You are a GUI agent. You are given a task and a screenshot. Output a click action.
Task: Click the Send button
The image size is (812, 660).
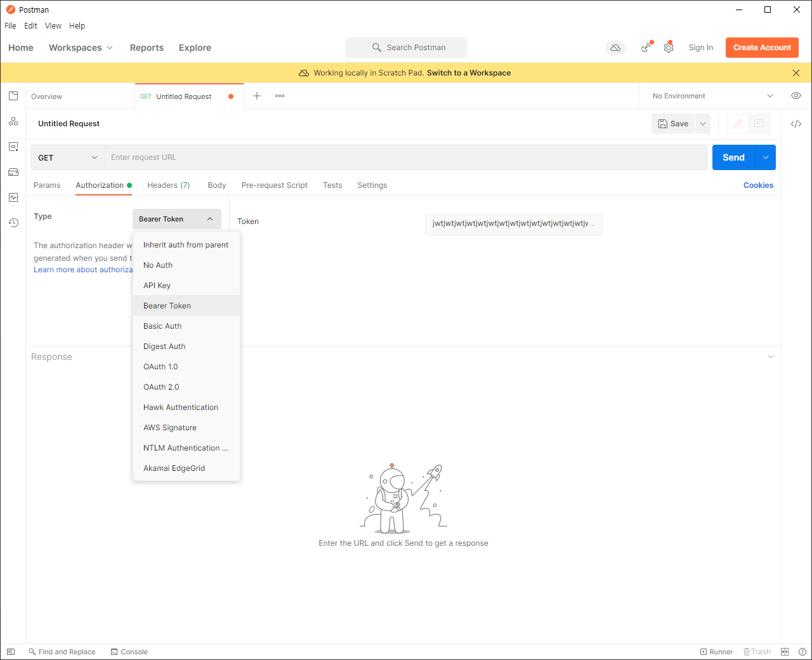click(x=734, y=157)
